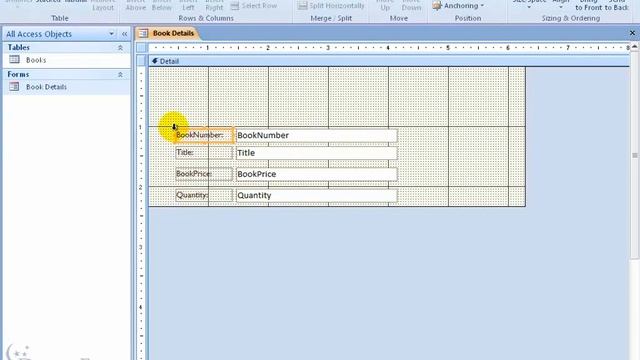The image size is (640, 360).
Task: Collapse the Tables group in navigation pane
Action: click(x=120, y=48)
